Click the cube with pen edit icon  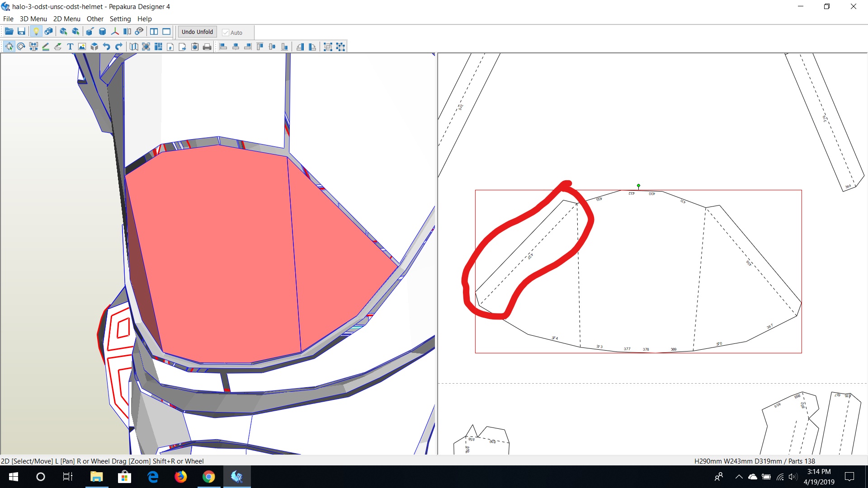[90, 32]
